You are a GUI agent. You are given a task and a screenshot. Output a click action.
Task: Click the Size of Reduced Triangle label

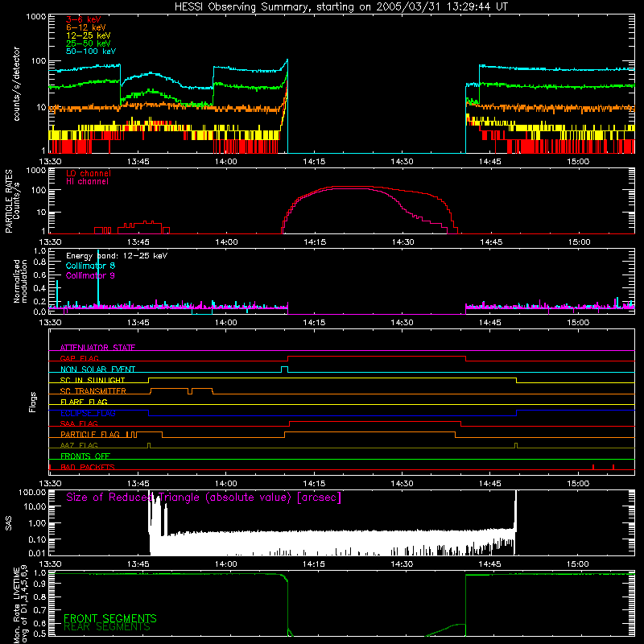(x=204, y=497)
